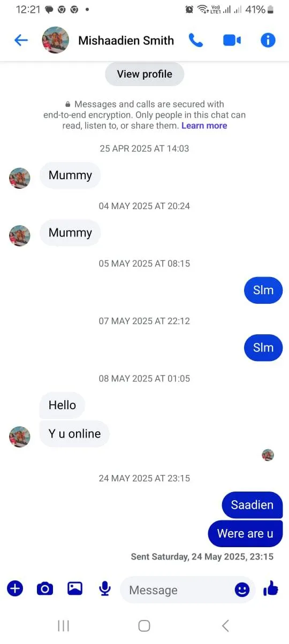
Task: Start a video call using camera icon
Action: (x=232, y=40)
